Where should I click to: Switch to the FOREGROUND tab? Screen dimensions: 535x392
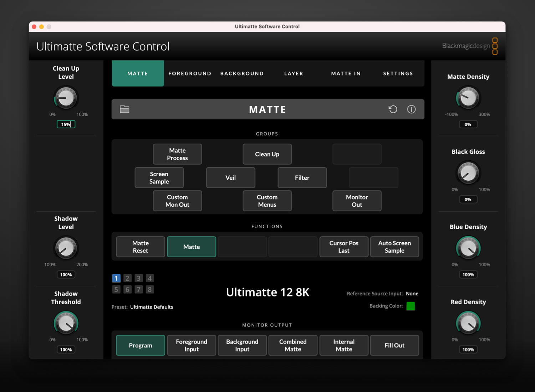[x=190, y=73]
